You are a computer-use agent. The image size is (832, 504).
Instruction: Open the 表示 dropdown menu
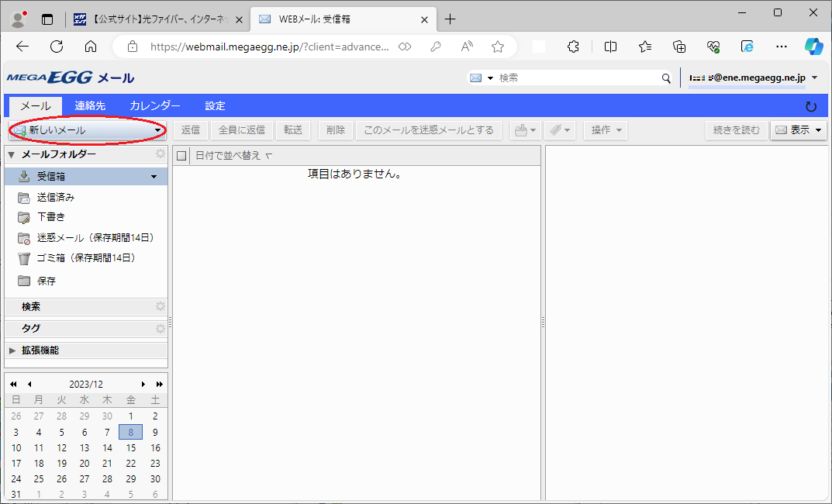(x=799, y=130)
